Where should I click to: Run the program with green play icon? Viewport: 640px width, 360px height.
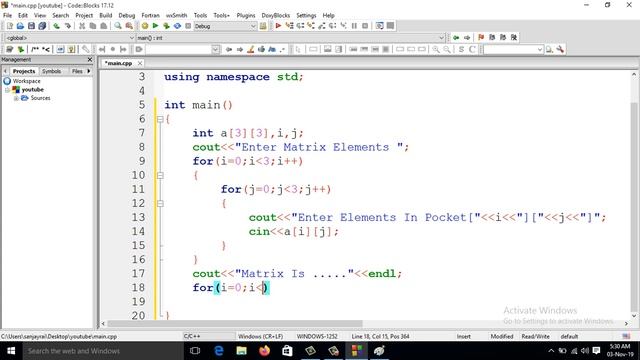pyautogui.click(x=155, y=26)
